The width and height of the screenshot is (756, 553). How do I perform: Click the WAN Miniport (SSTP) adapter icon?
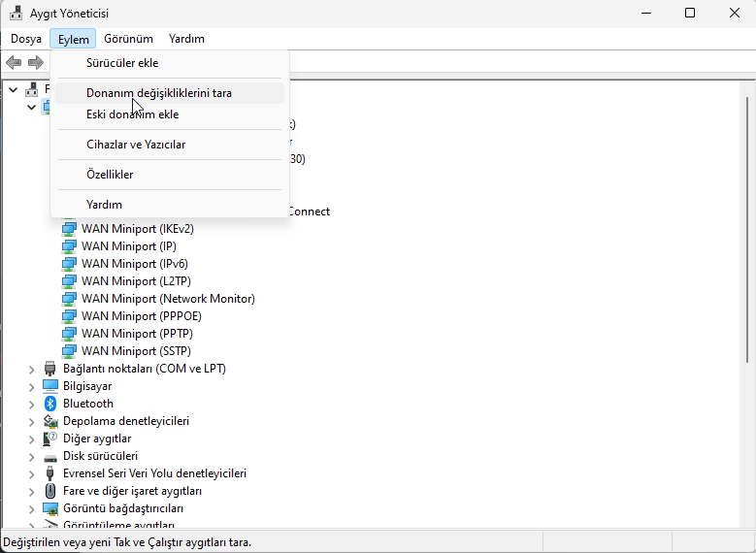(69, 351)
